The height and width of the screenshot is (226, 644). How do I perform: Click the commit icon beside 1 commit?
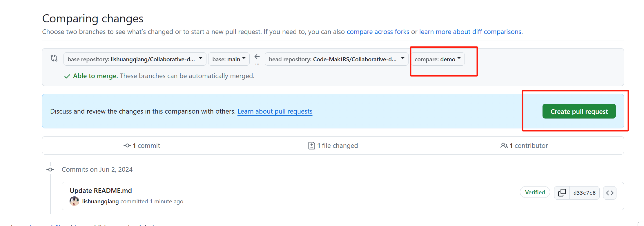127,146
